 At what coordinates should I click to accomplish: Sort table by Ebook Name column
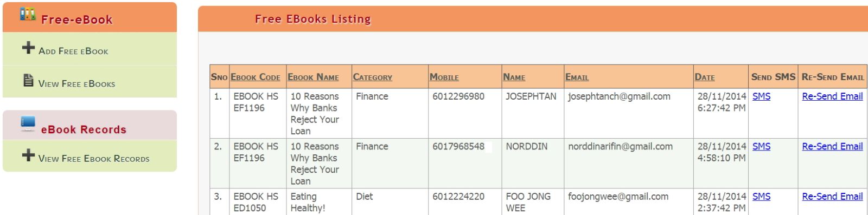(x=313, y=77)
